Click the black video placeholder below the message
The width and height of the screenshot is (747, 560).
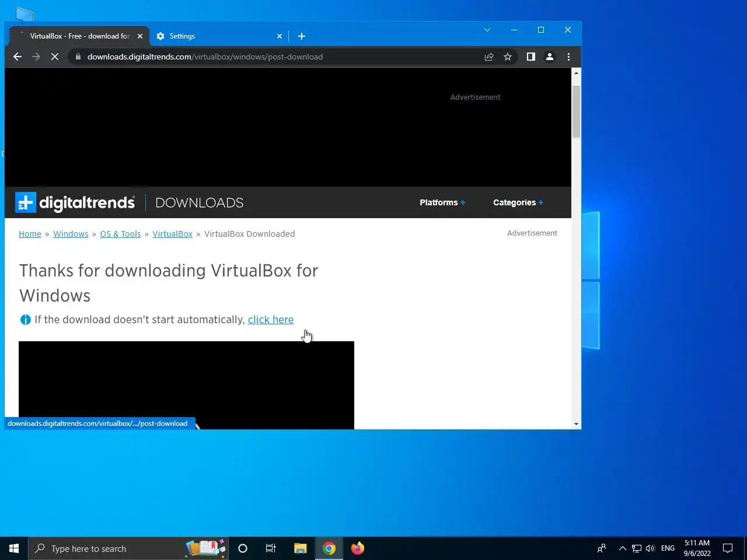pyautogui.click(x=186, y=385)
